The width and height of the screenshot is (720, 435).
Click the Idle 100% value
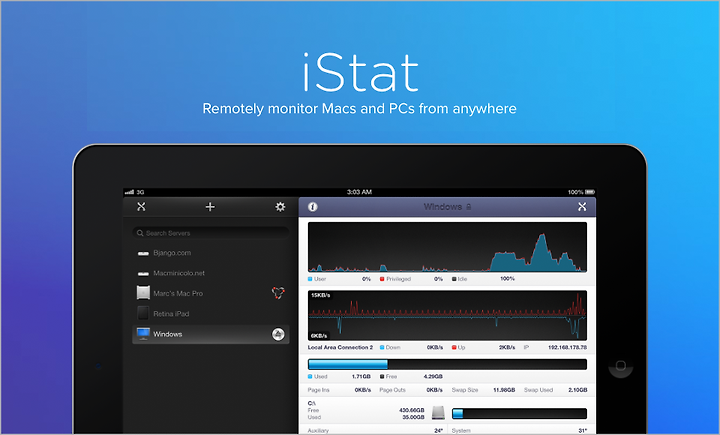point(507,279)
